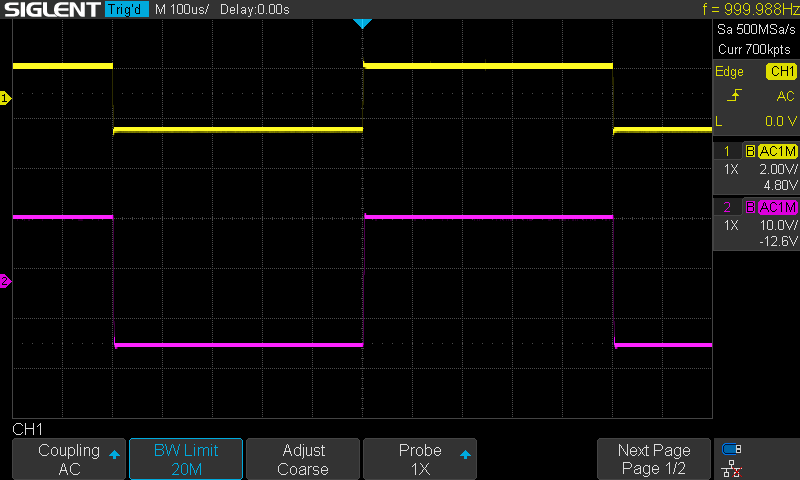
Task: Open the Probe 1X softkey menu
Action: pyautogui.click(x=420, y=459)
